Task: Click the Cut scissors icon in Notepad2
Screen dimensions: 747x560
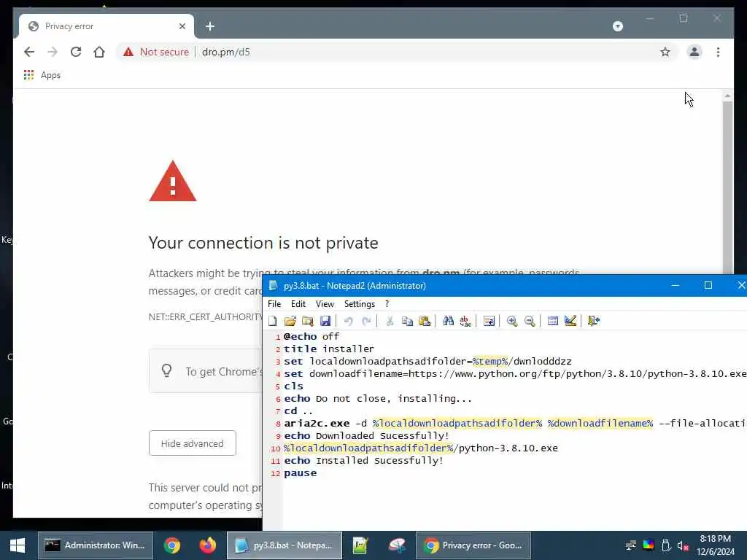Action: (390, 321)
